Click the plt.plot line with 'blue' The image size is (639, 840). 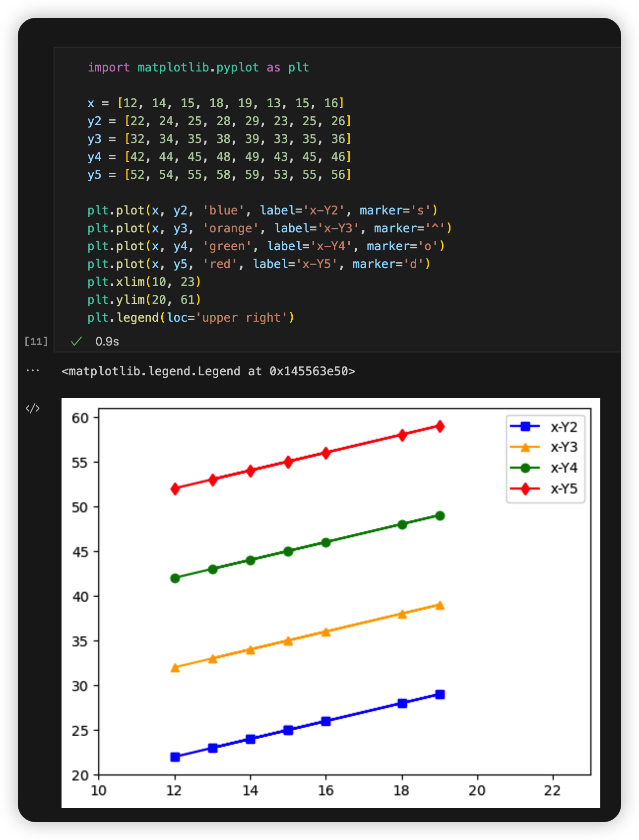point(262,210)
